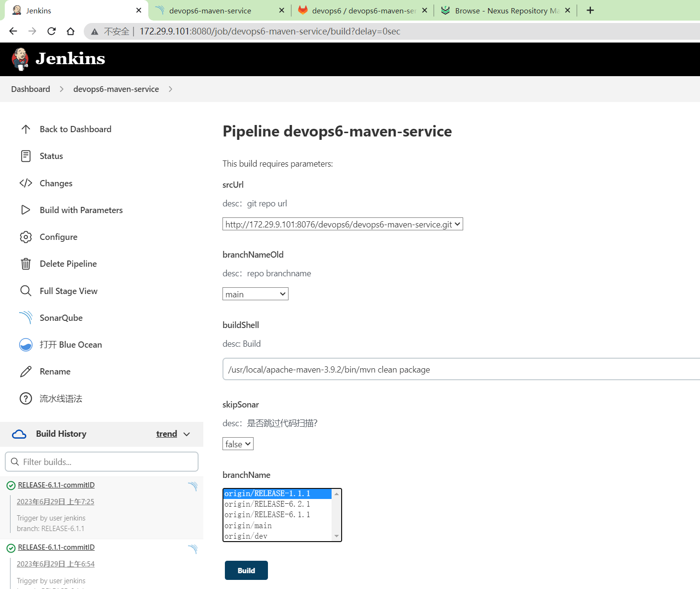Open the Delete Pipeline menu entry
This screenshot has height=589, width=700.
[68, 264]
